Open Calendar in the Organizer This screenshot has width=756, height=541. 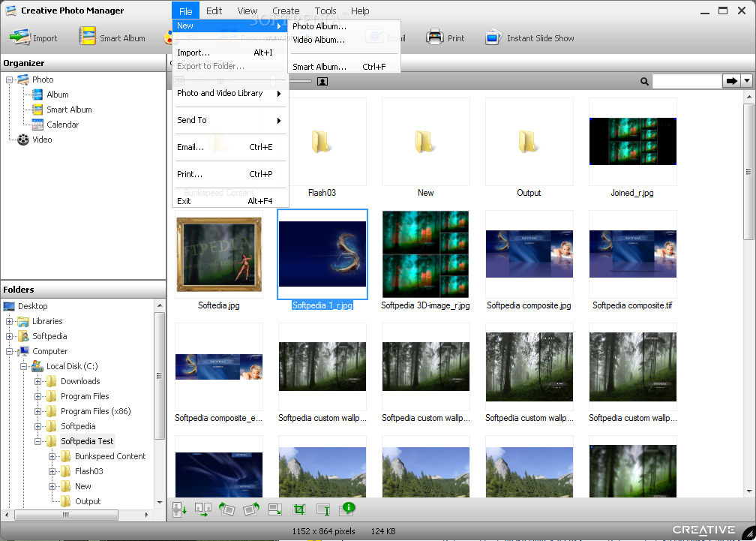tap(63, 125)
